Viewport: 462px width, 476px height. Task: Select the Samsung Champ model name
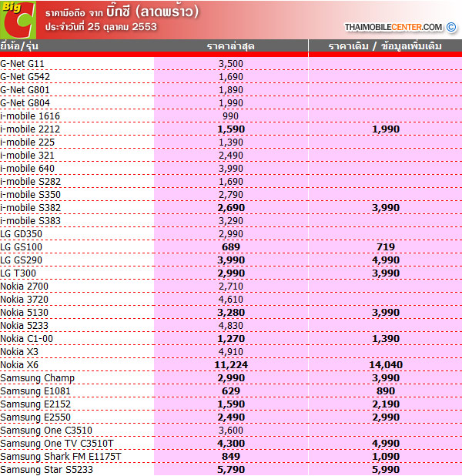tap(37, 378)
